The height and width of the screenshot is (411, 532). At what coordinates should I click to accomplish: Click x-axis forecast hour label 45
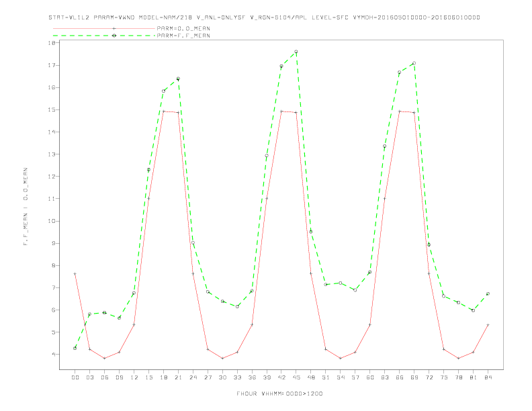click(x=296, y=377)
